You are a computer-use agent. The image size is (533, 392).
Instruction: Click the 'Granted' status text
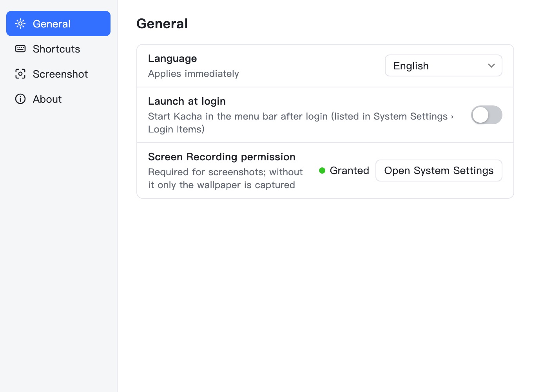point(349,171)
